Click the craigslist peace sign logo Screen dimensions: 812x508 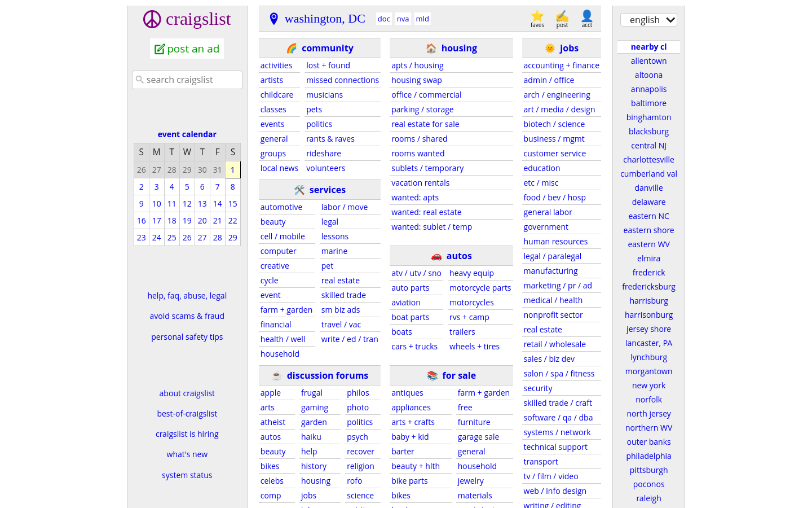click(x=152, y=19)
